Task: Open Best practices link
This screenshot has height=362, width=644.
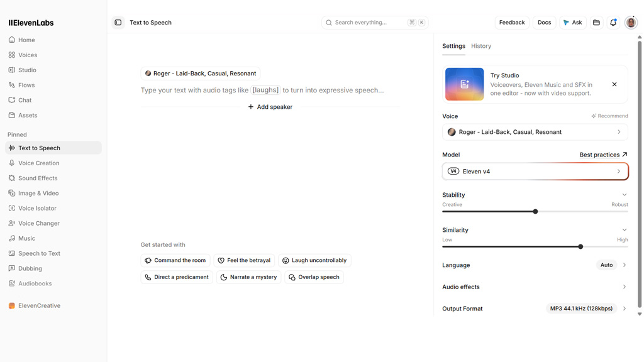Action: point(603,155)
